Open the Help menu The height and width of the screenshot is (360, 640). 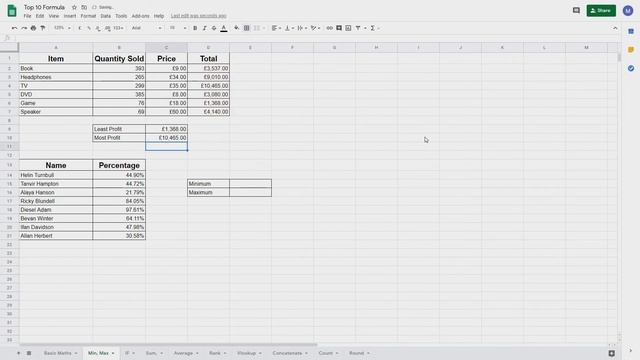pyautogui.click(x=159, y=16)
